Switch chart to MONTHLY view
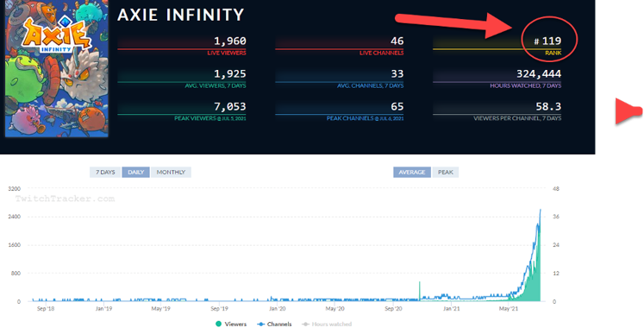 pos(171,172)
